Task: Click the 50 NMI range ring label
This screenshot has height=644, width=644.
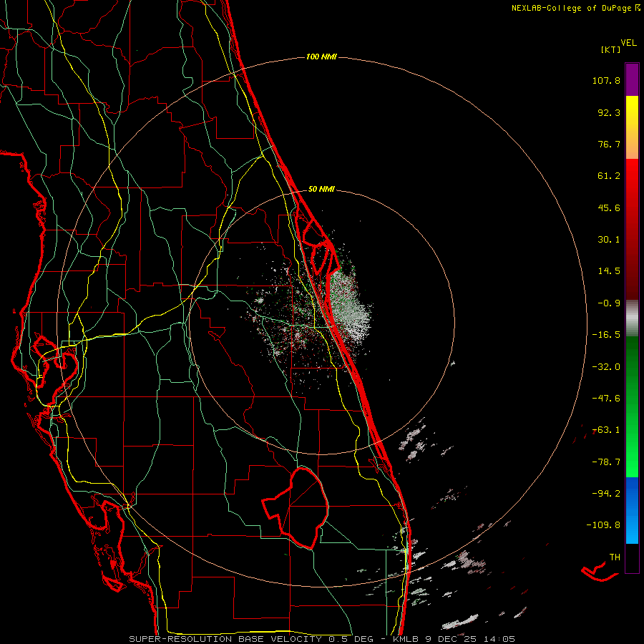Action: (x=321, y=189)
